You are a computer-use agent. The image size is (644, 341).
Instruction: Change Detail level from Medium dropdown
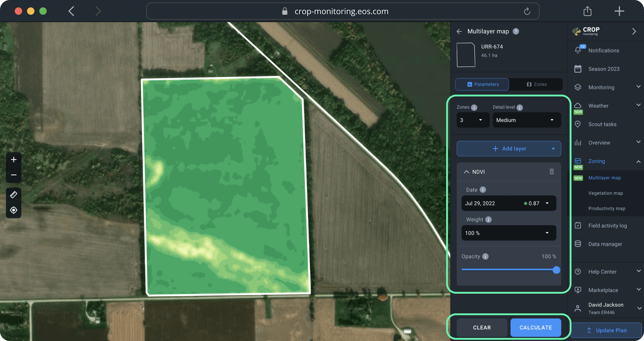pos(527,120)
